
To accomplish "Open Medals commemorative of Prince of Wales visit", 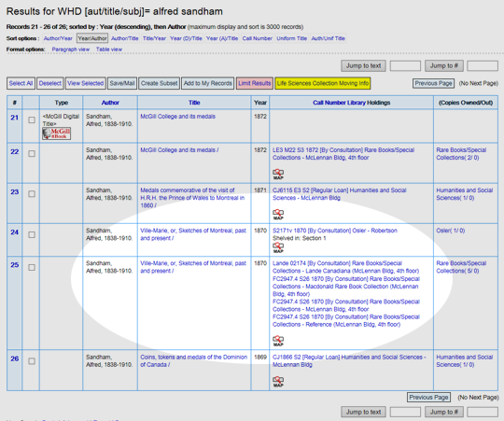I will [192, 198].
